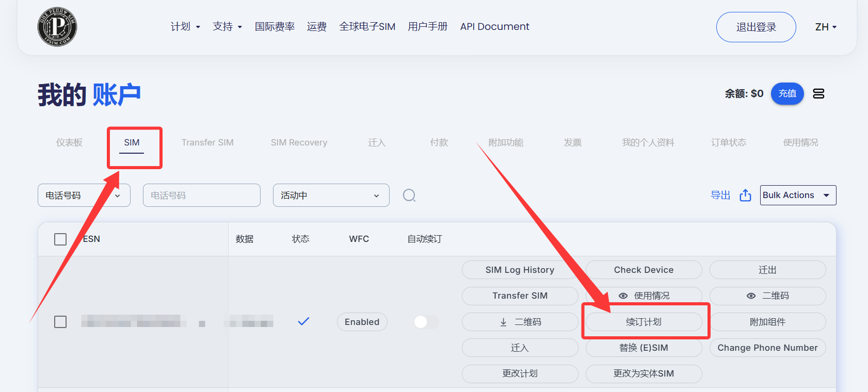Switch to the 仪表板 tab

pyautogui.click(x=69, y=142)
